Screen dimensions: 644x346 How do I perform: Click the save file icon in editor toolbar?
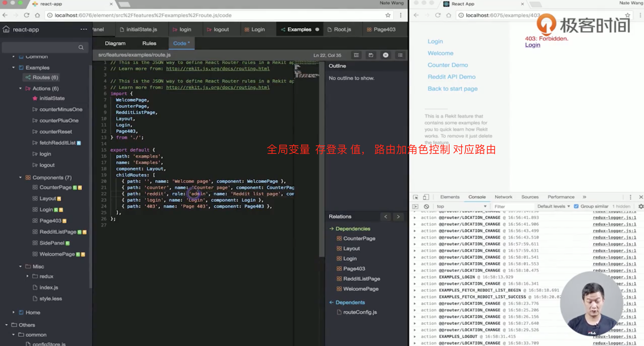(371, 55)
